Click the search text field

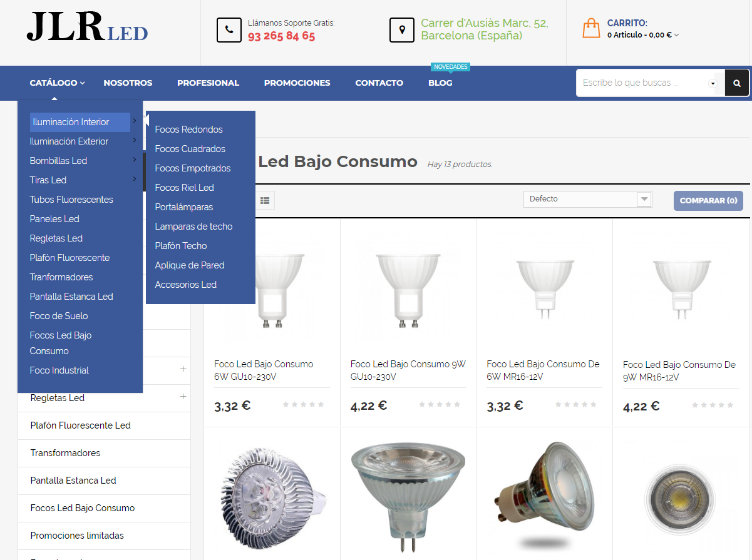tap(643, 83)
